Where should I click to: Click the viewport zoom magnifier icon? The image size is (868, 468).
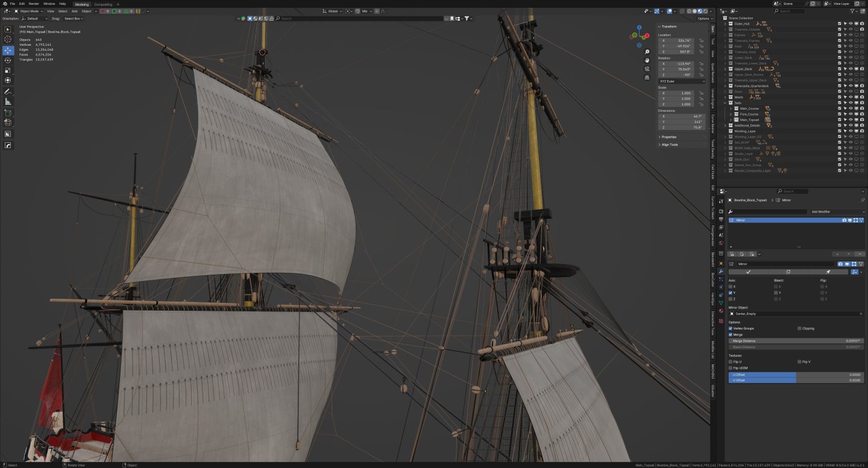(647, 52)
